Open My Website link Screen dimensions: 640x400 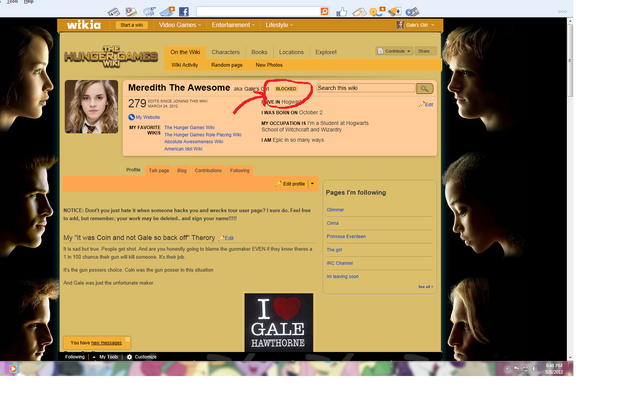[x=147, y=117]
